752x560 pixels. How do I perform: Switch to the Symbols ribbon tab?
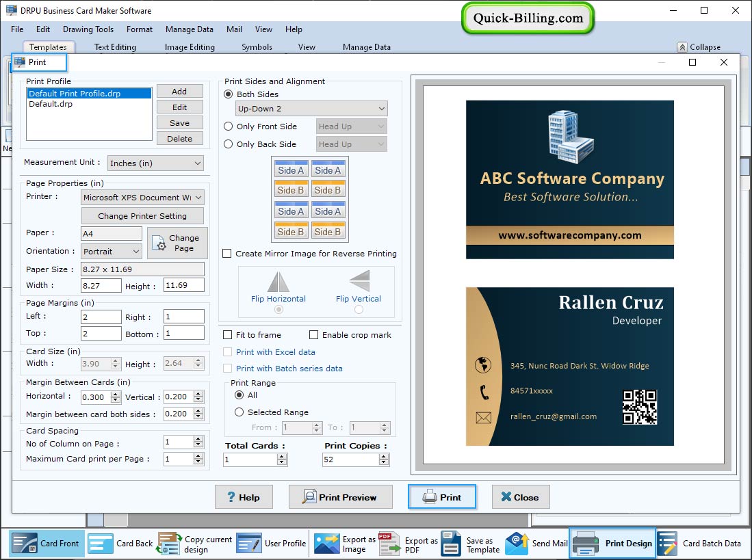pos(257,47)
